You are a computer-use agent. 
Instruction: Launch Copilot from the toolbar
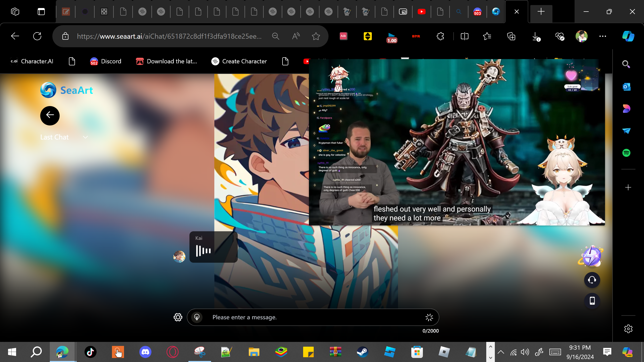tap(628, 36)
